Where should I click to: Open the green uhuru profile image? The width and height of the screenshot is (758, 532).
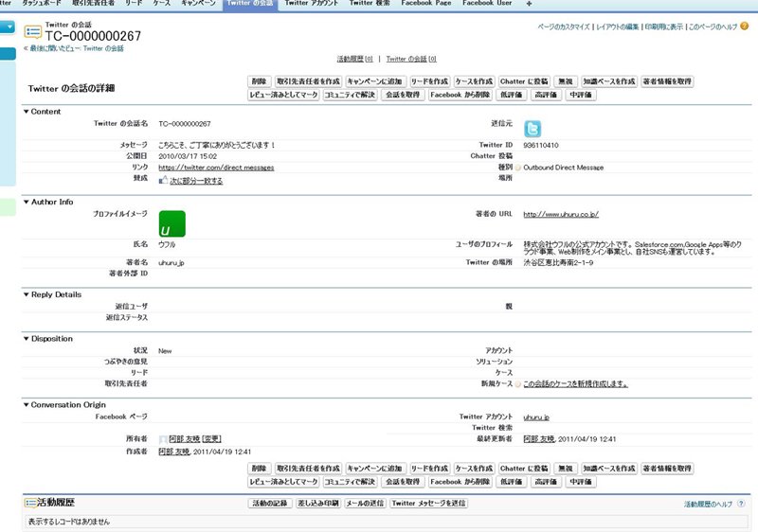[x=172, y=223]
